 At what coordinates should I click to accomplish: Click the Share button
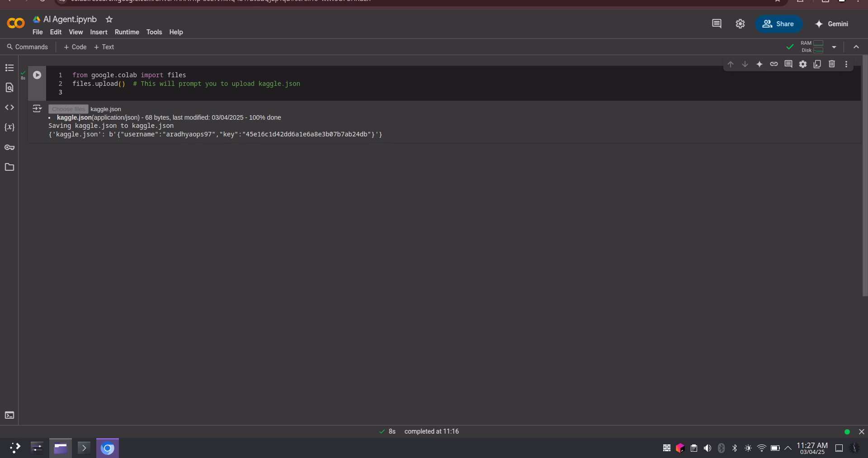click(778, 24)
